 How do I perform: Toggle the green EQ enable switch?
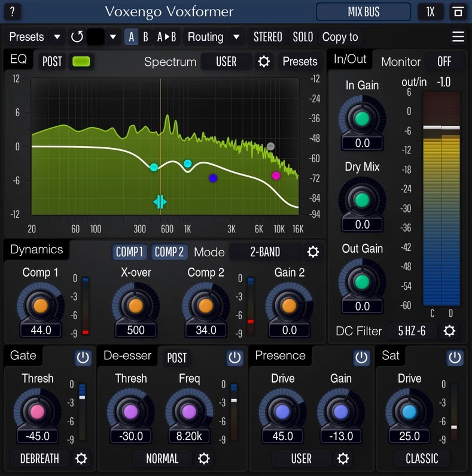tap(81, 62)
